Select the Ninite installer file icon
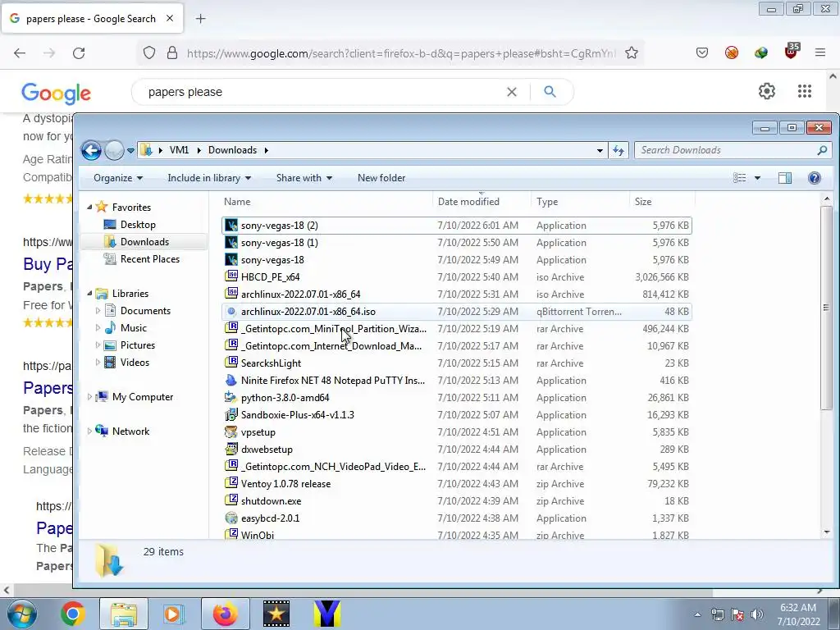Screen dimensions: 840x630 click(x=231, y=381)
